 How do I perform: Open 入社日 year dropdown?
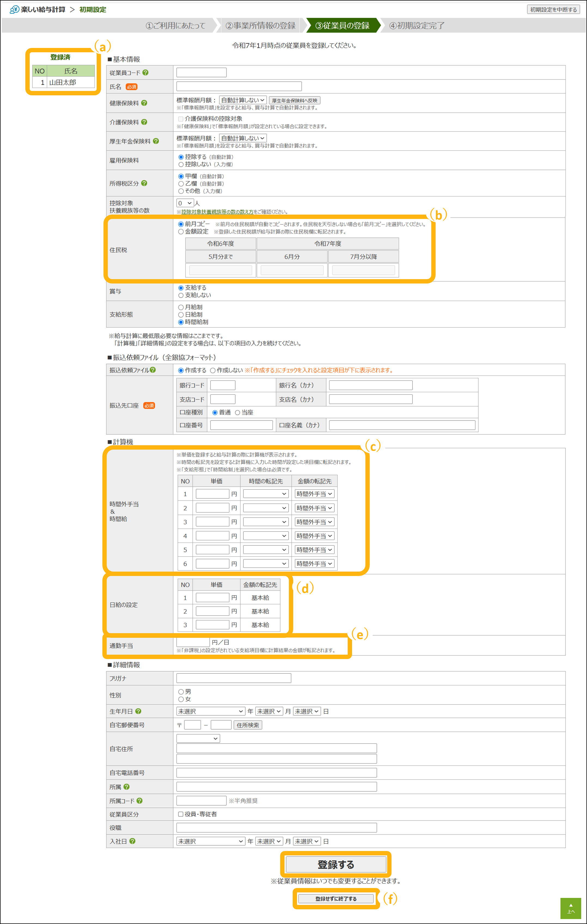point(211,841)
